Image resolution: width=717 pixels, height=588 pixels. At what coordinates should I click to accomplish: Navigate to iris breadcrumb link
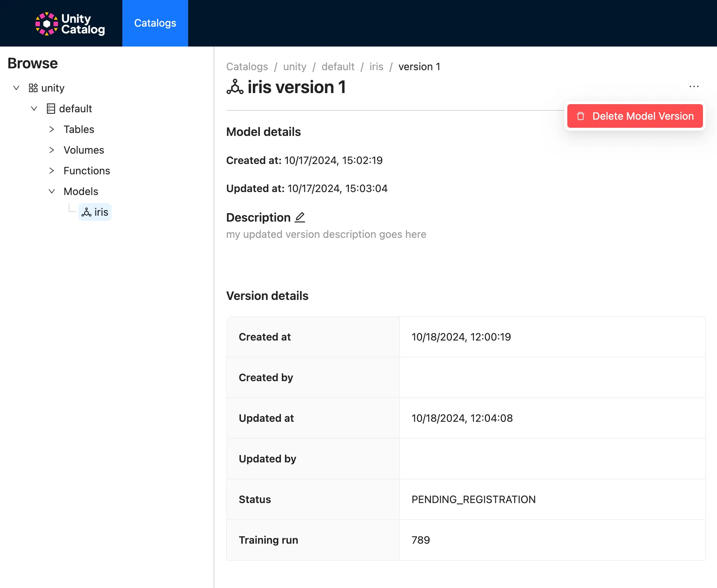pyautogui.click(x=376, y=66)
